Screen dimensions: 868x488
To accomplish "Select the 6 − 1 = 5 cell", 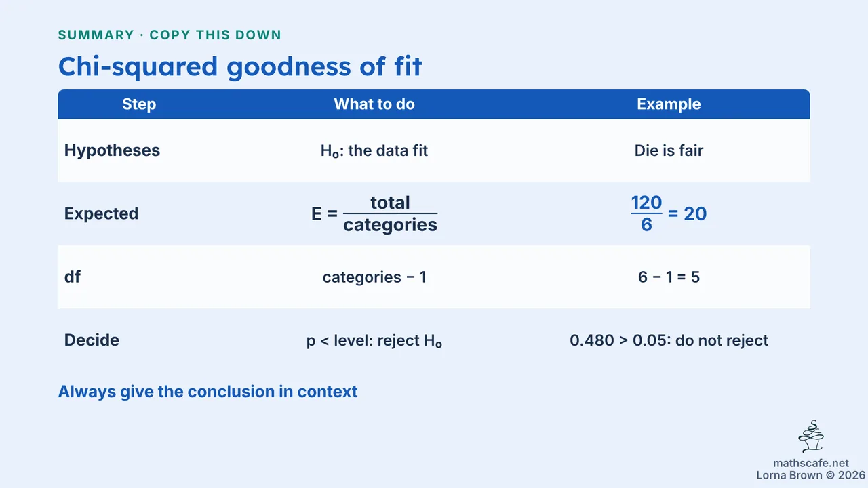I will coord(669,277).
